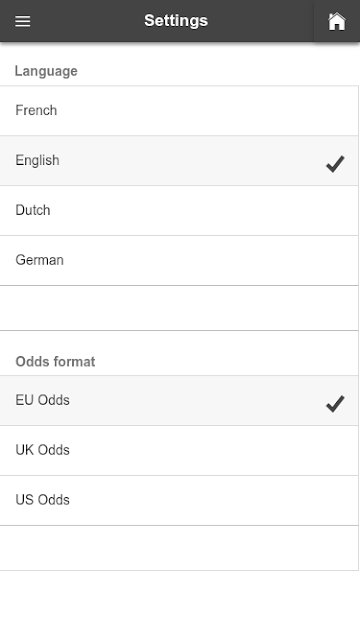Screen dimensions: 360x640
Task: Click the Settings title in the header
Action: [x=176, y=21]
